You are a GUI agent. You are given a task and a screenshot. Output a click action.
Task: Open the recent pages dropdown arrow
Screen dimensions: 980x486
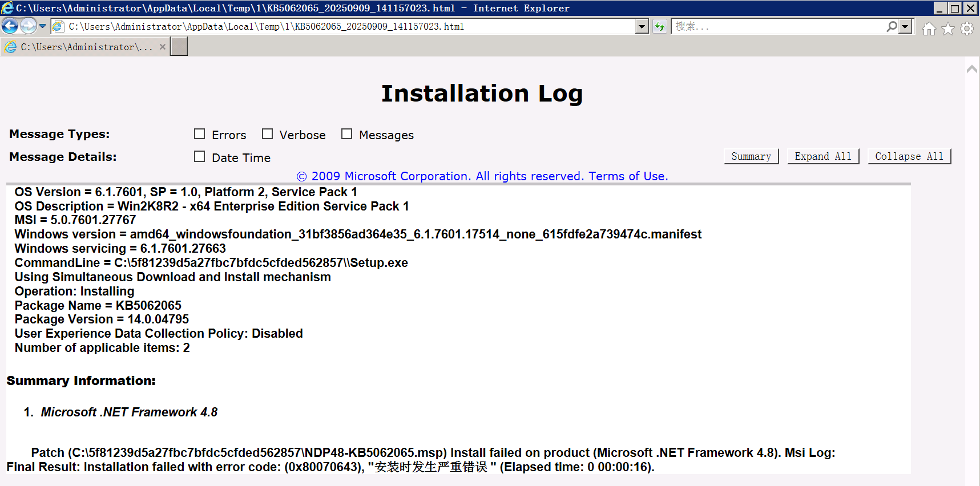42,26
